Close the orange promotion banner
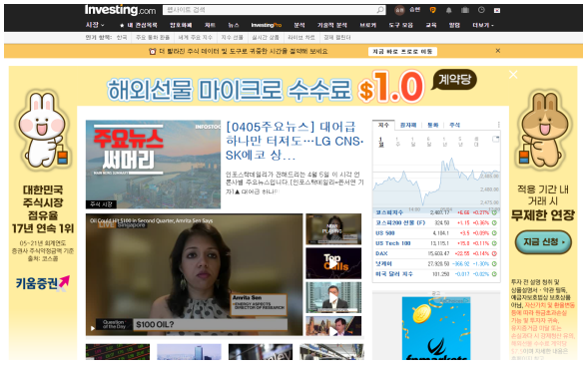Image resolution: width=588 pixels, height=371 pixels. [x=498, y=51]
